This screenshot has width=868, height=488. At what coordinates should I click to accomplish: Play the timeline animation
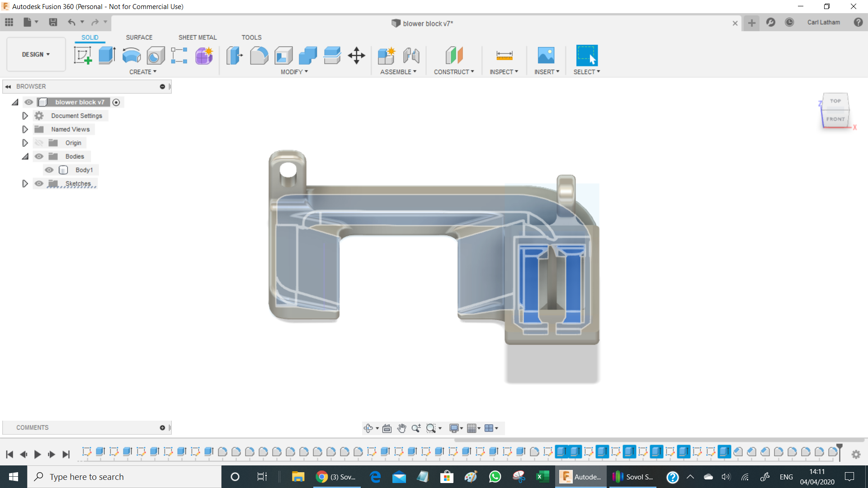click(38, 454)
